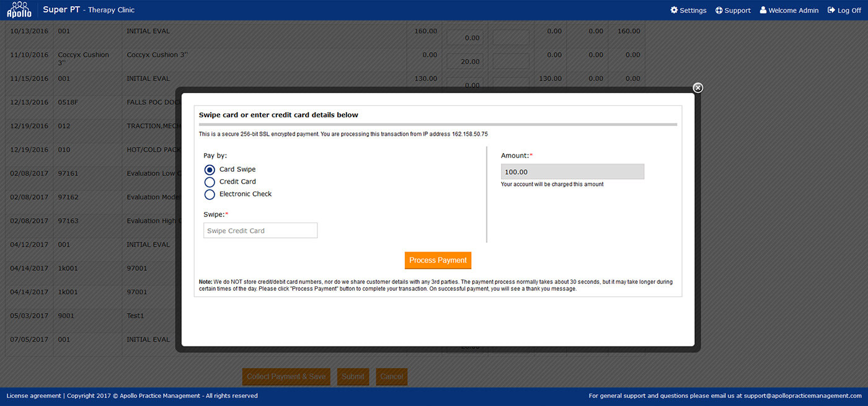Click Collect Payment & Save button

(286, 376)
